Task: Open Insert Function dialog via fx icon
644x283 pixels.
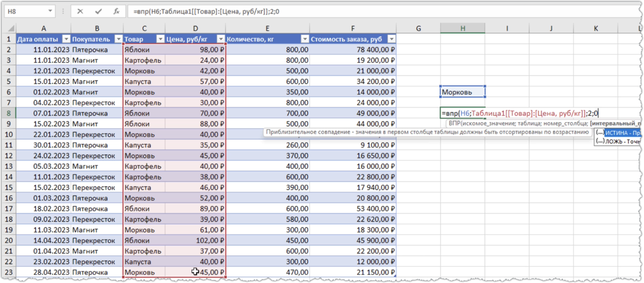Action: (116, 11)
